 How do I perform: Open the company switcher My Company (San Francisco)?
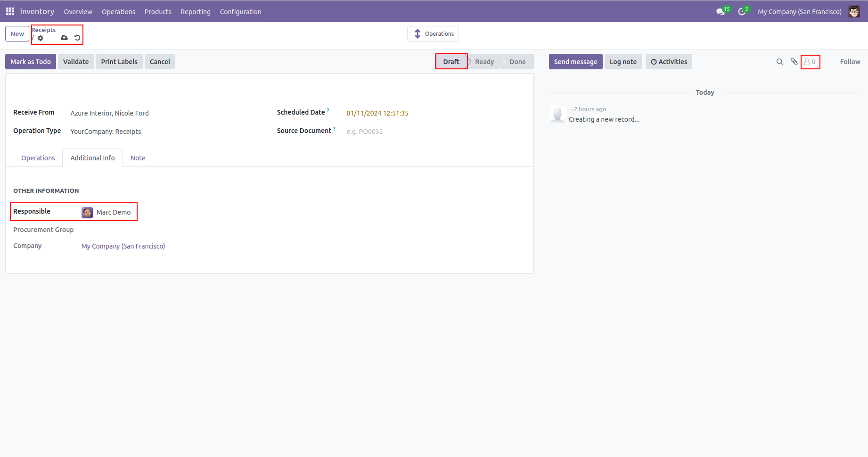pos(799,12)
